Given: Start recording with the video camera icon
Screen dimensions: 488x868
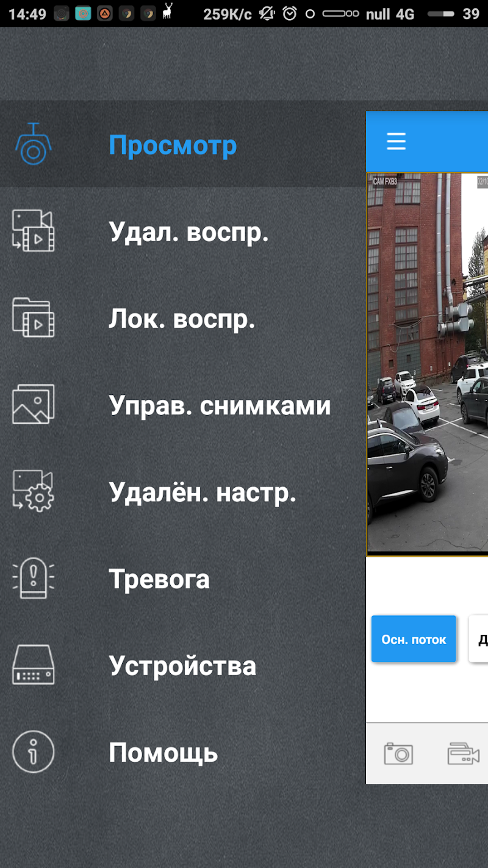Looking at the screenshot, I should 464,753.
